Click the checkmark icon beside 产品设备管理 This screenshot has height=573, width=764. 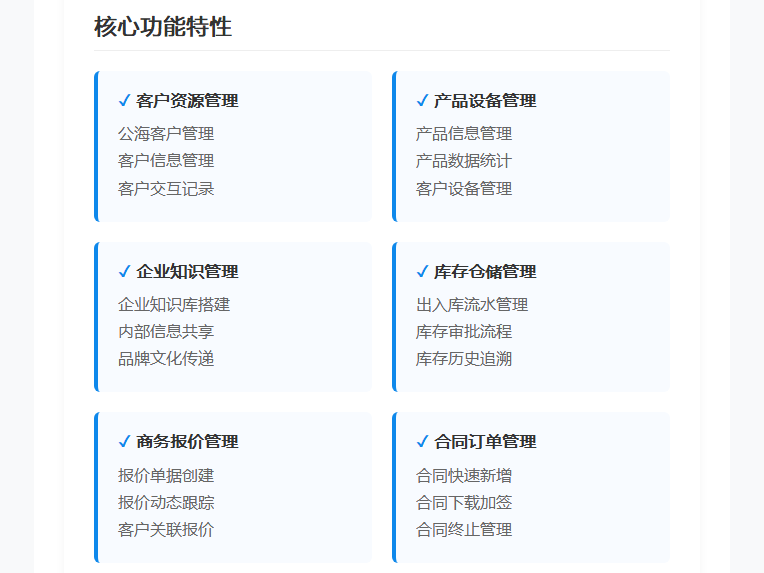422,100
